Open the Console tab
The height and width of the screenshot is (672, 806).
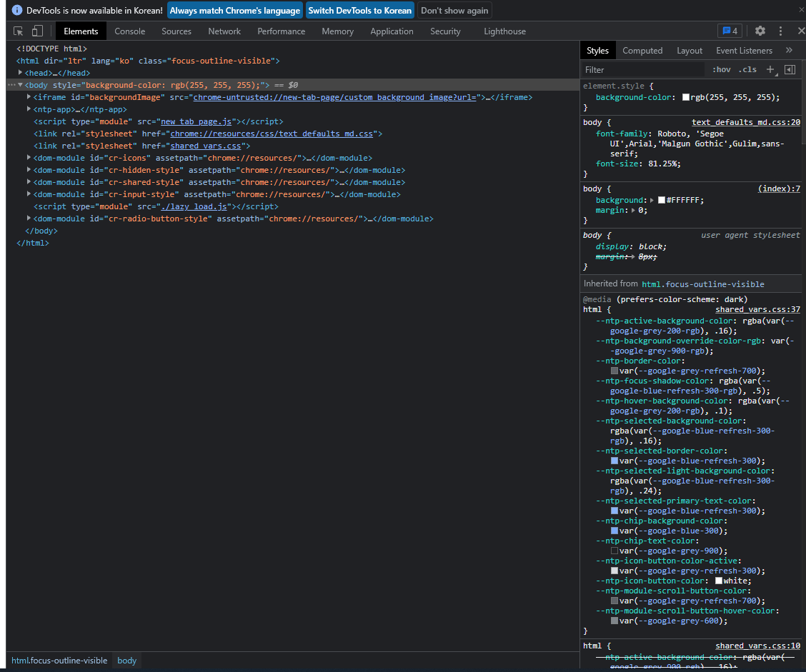click(x=129, y=31)
